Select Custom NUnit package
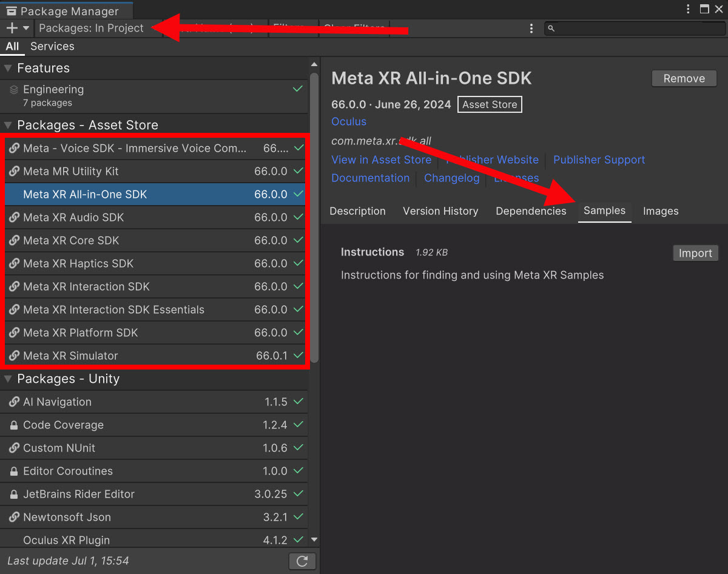Viewport: 728px width, 574px height. pyautogui.click(x=154, y=448)
